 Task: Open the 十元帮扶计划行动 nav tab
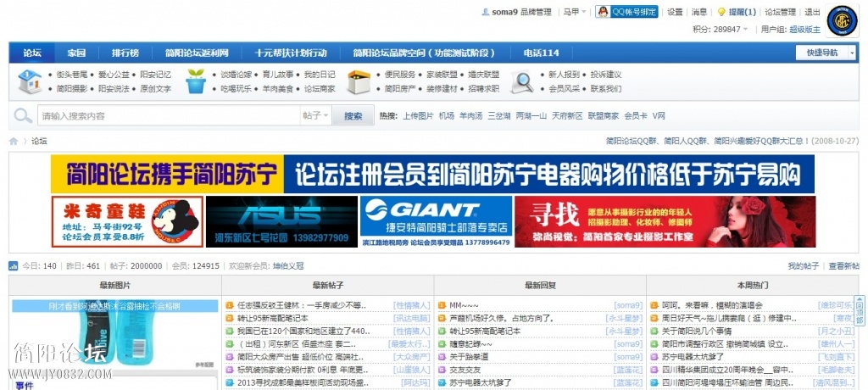point(291,53)
